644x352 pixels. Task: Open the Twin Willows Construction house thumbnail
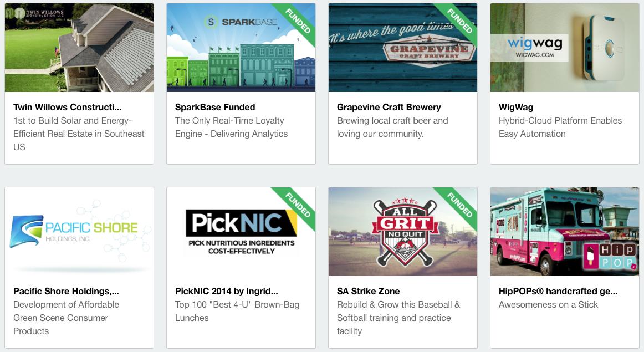79,48
